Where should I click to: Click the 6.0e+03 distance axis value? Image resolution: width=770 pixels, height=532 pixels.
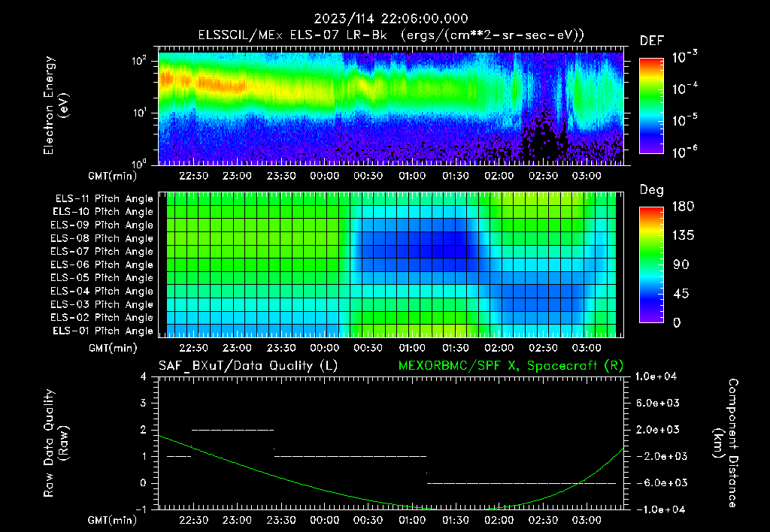point(658,403)
